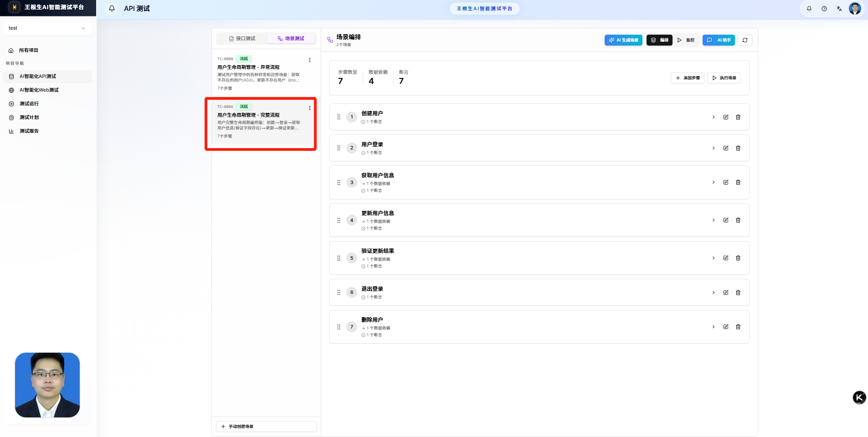868x437 pixels.
Task: Delete the 用户登录 step
Action: click(738, 148)
